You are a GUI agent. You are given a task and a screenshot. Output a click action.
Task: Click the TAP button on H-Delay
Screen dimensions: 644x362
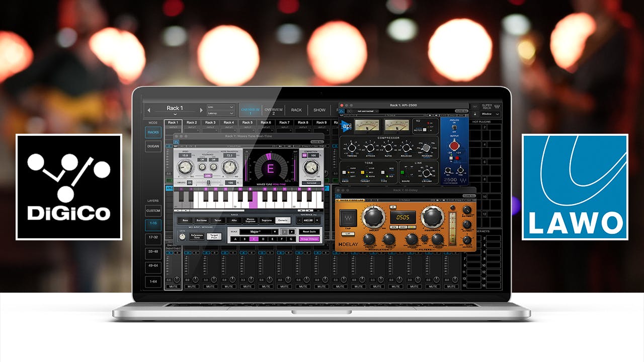tap(348, 217)
